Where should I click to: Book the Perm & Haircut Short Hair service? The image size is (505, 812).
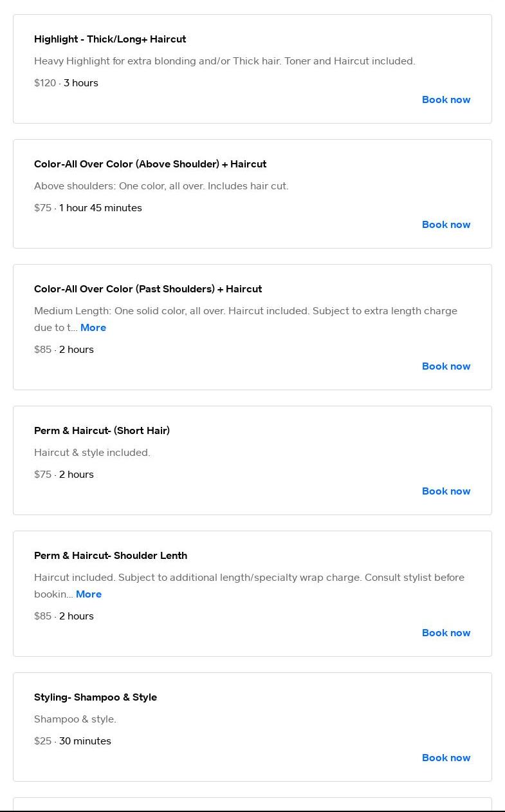pyautogui.click(x=446, y=491)
